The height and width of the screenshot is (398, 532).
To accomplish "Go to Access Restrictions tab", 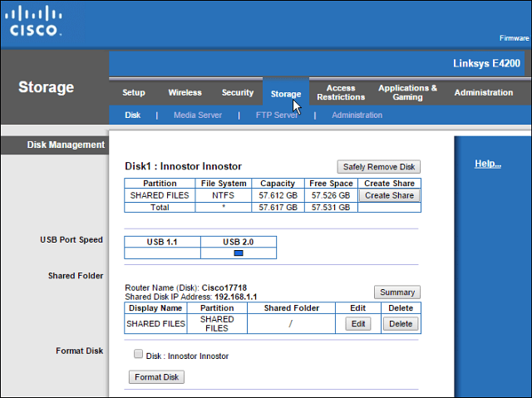I will [341, 92].
